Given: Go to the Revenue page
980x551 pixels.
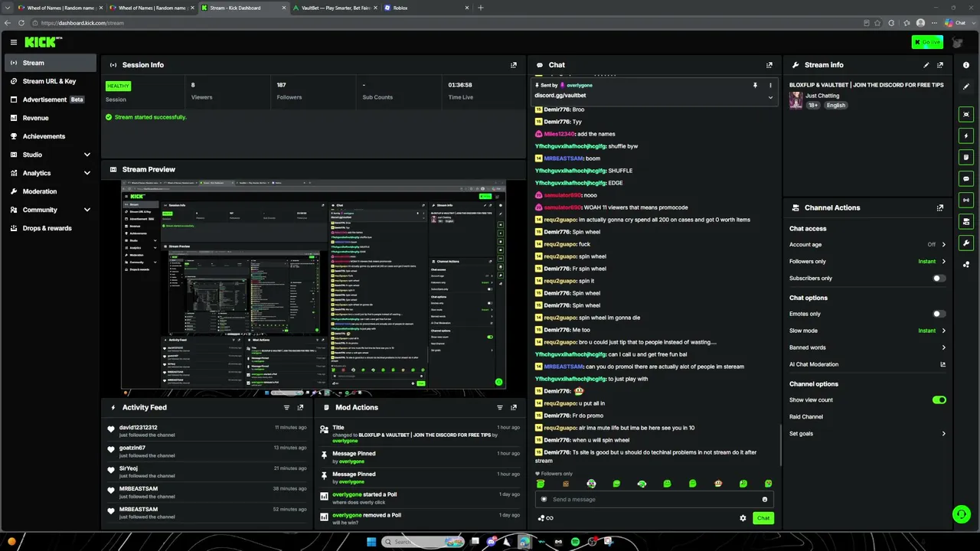Looking at the screenshot, I should (x=51, y=118).
